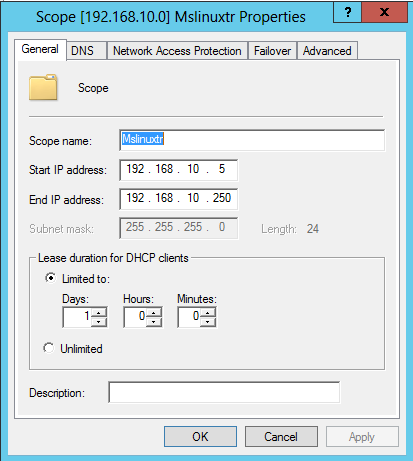413x461 pixels.
Task: Open the Network Access Protection tab
Action: (x=177, y=51)
